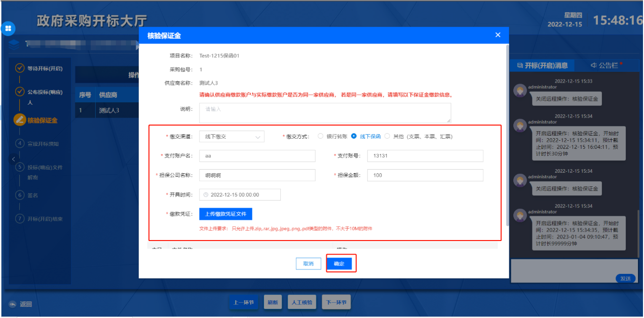644x318 pixels.
Task: Select the 线下保函 radio button
Action: tap(354, 136)
